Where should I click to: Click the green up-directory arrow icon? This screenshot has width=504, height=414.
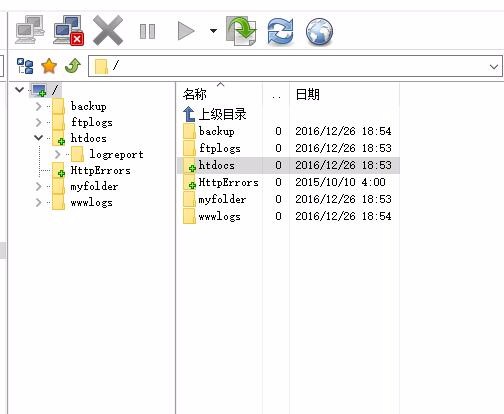[73, 66]
